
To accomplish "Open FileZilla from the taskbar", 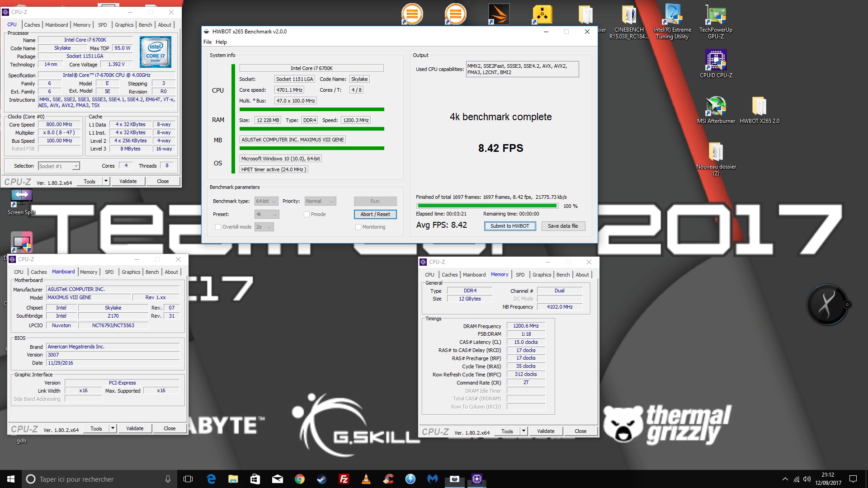I will (344, 479).
